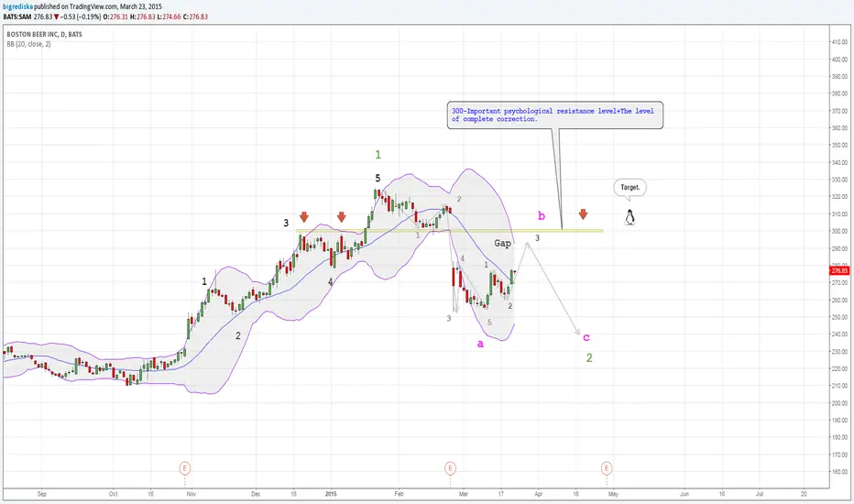Click the BB (20, close, 2) indicator label
This screenshot has width=854, height=504.
28,44
